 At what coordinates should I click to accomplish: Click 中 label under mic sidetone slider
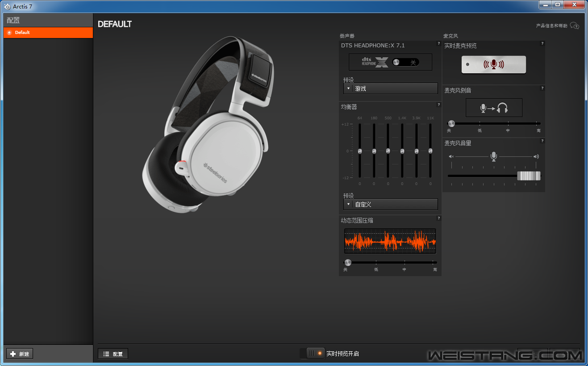click(508, 130)
